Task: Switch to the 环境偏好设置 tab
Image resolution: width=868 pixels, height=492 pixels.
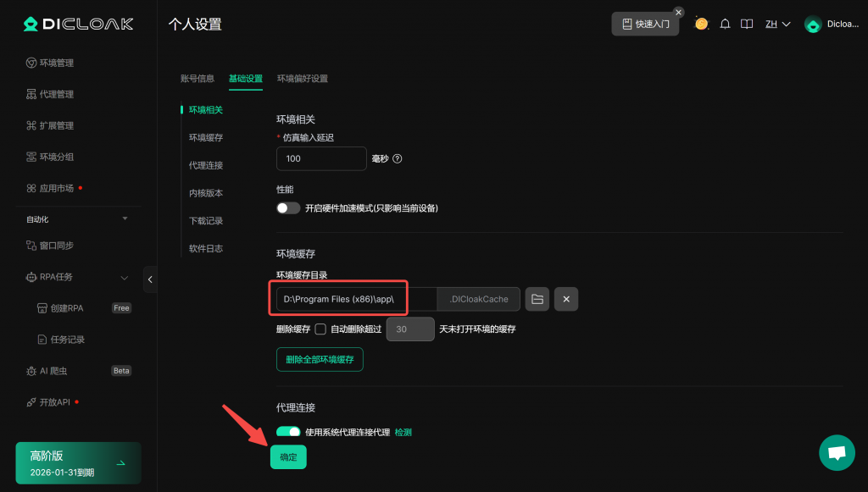Action: pos(303,79)
